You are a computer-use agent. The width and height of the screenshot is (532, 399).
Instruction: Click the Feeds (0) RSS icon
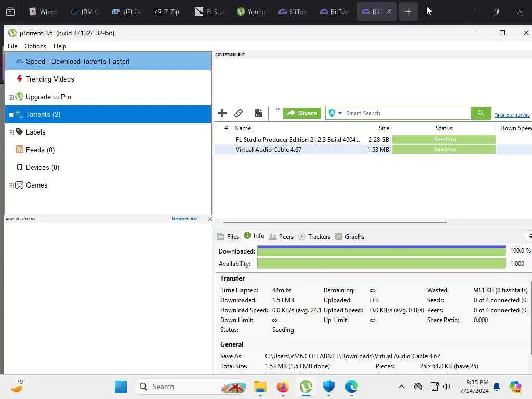(x=19, y=150)
